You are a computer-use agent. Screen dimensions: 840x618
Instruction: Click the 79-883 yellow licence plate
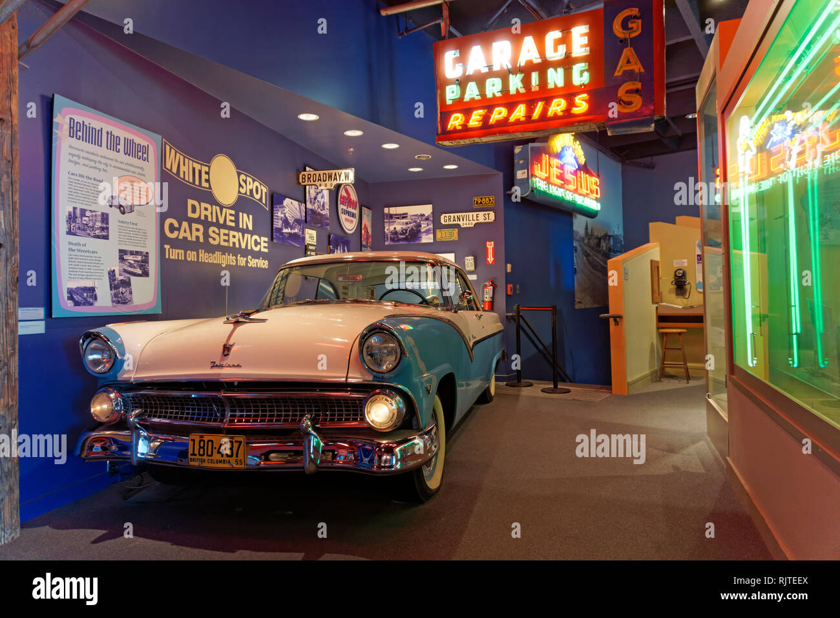click(483, 201)
